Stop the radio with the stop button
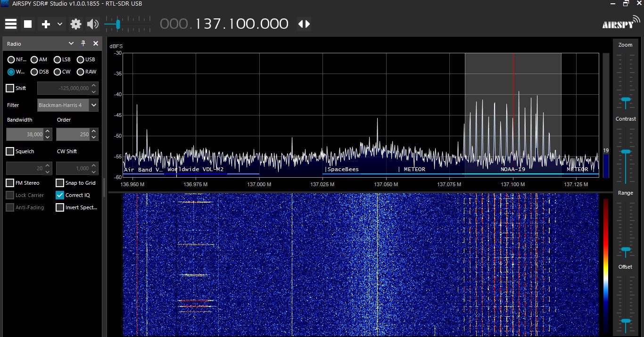Screen dimensions: 644x337 (x=28, y=24)
